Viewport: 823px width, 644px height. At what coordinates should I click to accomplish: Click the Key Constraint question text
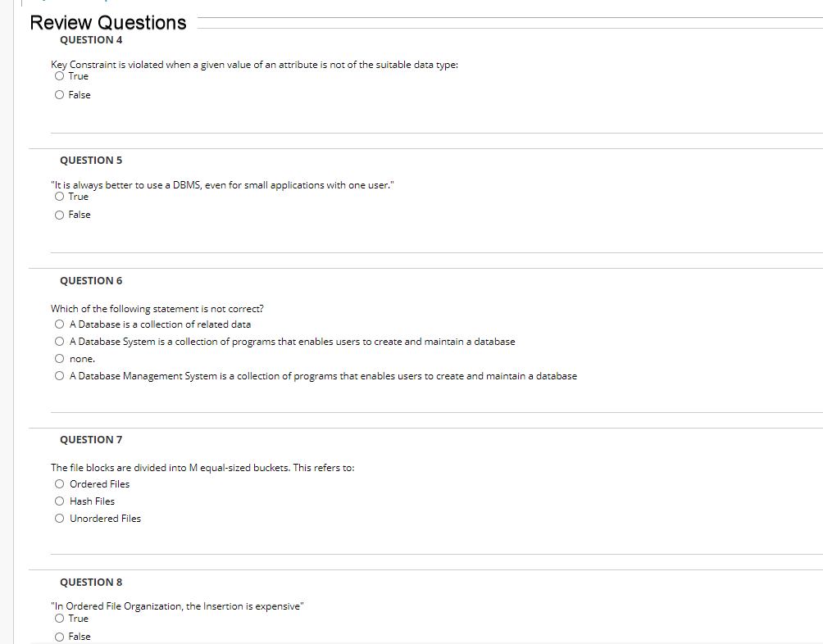click(255, 65)
